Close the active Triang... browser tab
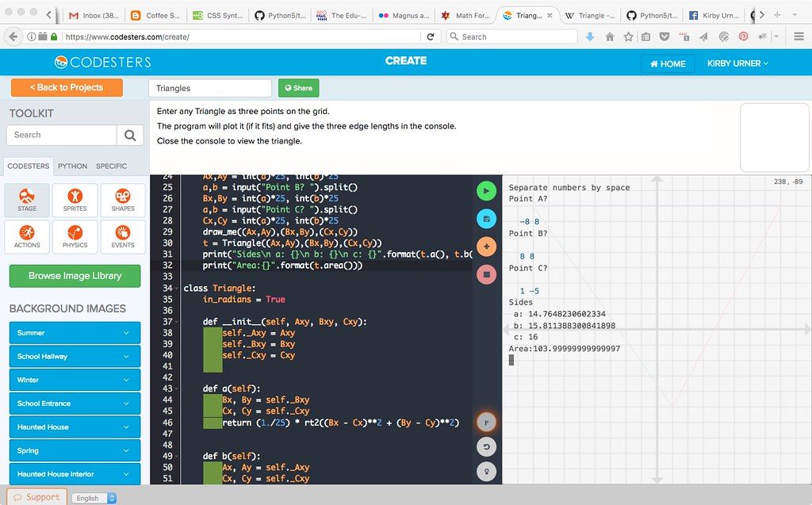 click(x=550, y=16)
